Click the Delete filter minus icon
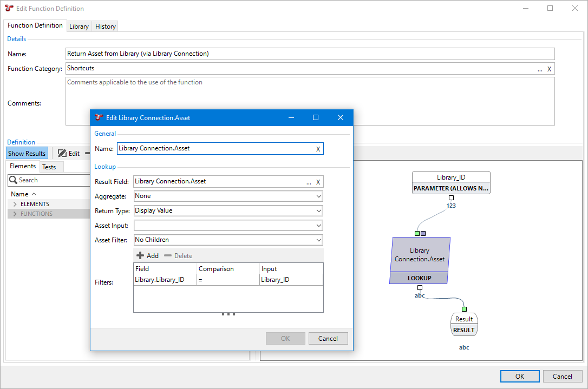 (x=168, y=256)
